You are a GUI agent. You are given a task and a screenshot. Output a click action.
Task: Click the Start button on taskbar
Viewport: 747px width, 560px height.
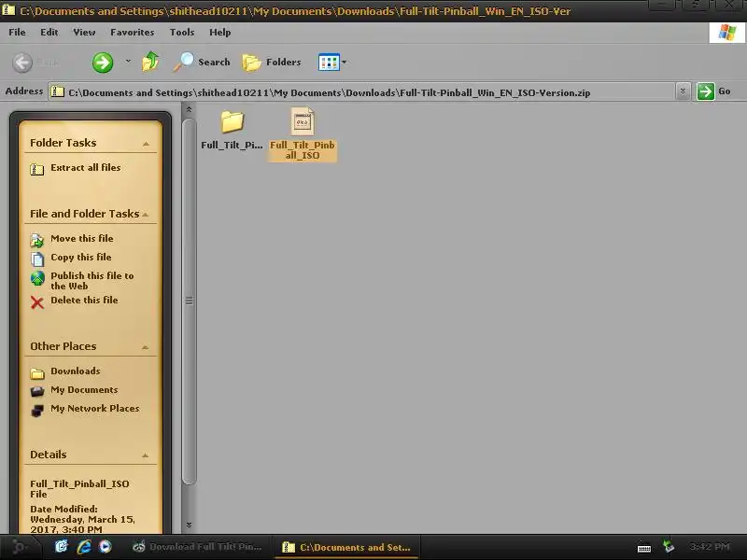pyautogui.click(x=18, y=547)
